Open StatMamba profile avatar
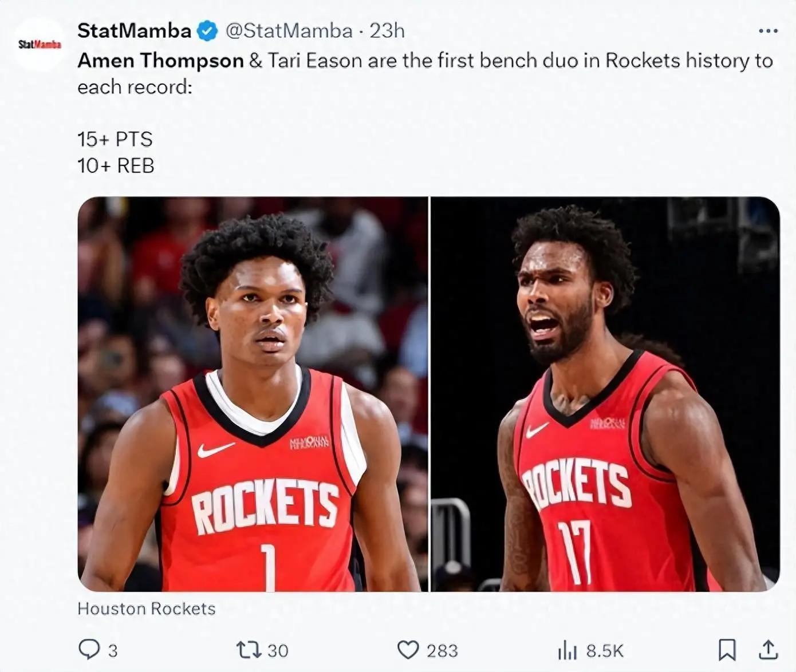 tap(40, 44)
